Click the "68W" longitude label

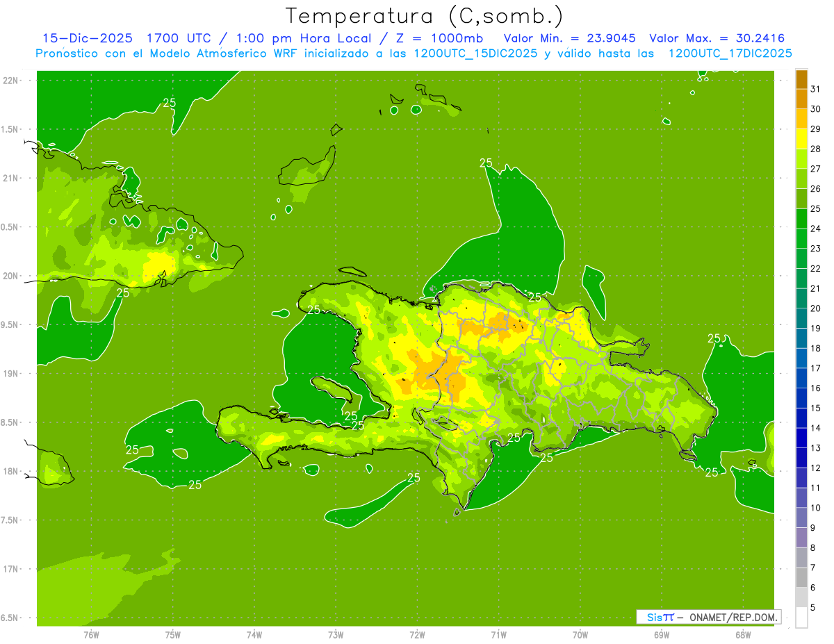(743, 634)
